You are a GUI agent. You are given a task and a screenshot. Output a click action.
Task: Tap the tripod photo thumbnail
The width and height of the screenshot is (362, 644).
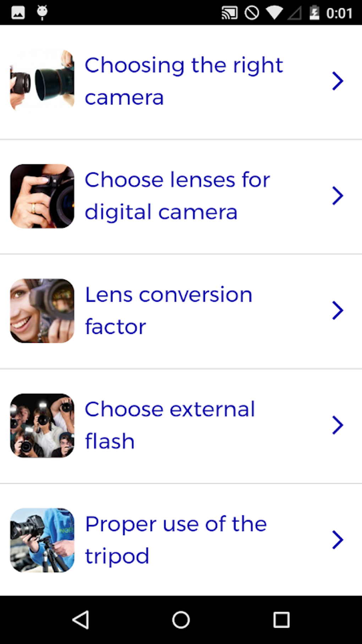[42, 540]
